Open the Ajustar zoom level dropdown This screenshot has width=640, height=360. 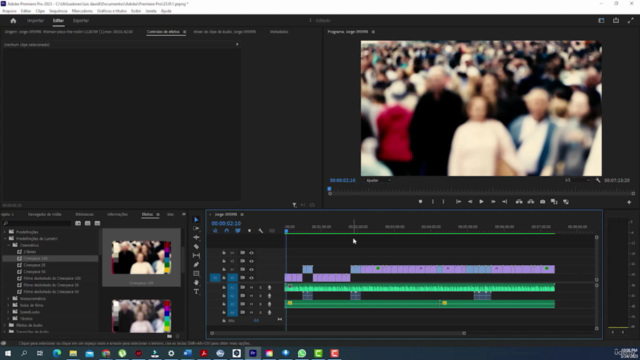pyautogui.click(x=378, y=180)
